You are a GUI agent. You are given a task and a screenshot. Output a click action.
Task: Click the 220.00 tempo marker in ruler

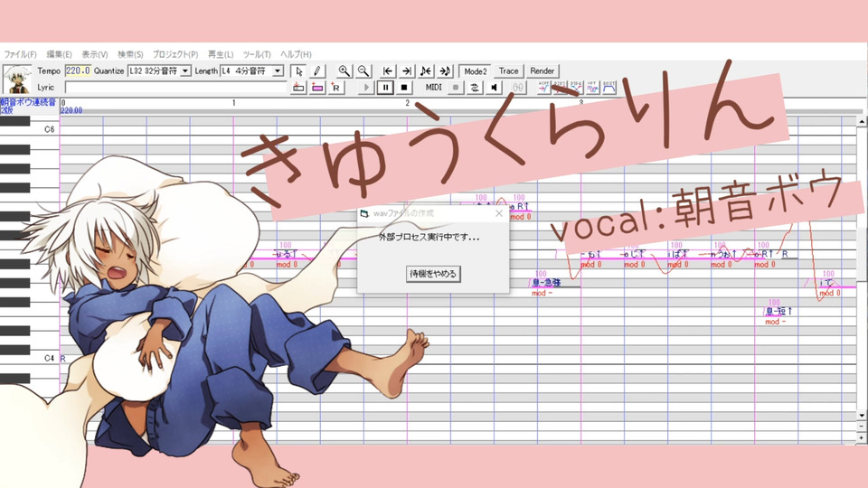(x=71, y=110)
